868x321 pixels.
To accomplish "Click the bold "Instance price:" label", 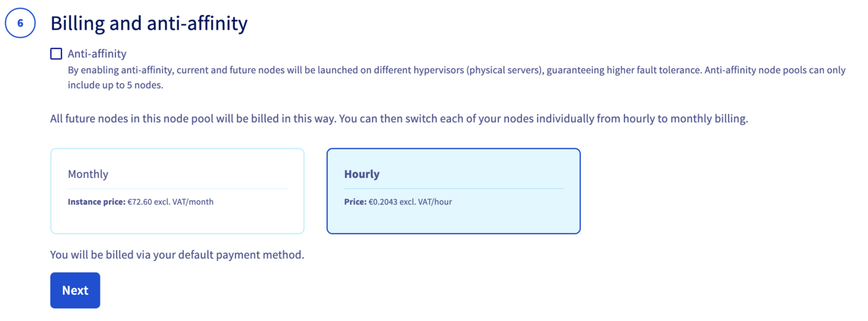I will click(x=96, y=201).
